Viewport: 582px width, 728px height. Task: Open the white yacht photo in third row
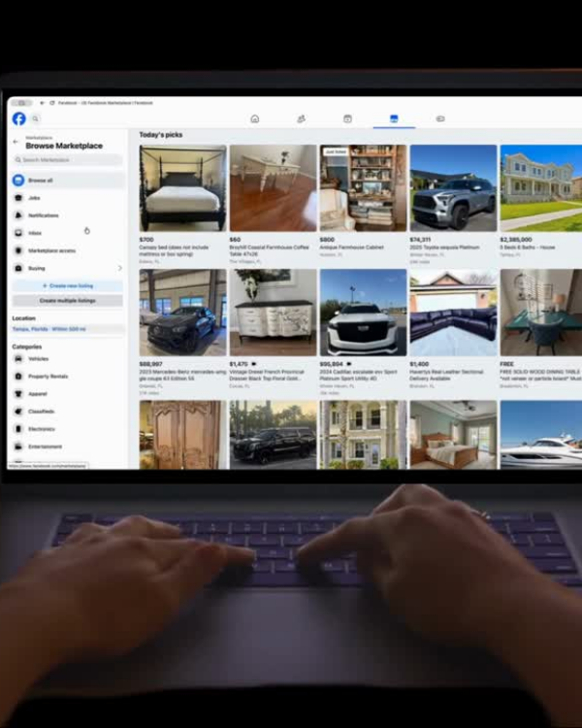point(541,435)
